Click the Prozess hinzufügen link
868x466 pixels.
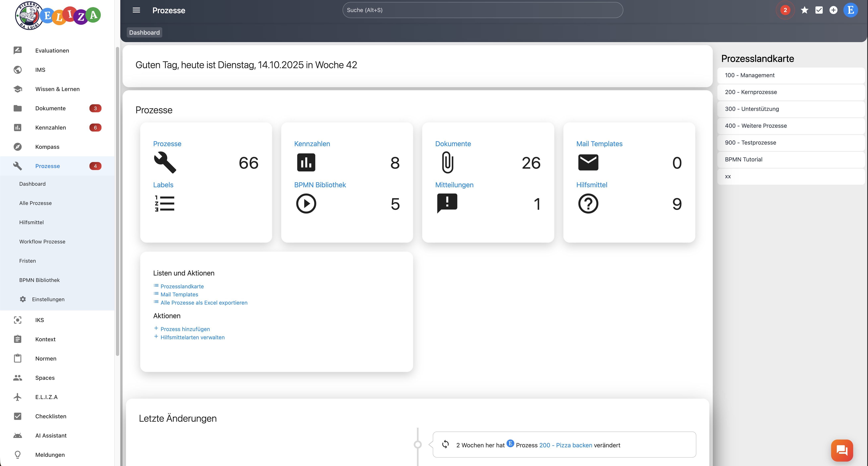(185, 329)
